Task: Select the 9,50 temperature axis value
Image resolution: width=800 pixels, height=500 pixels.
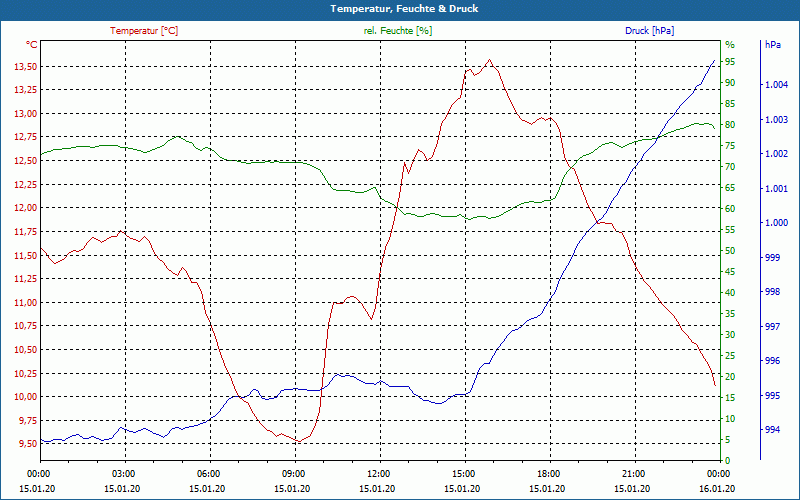Action: [x=27, y=444]
